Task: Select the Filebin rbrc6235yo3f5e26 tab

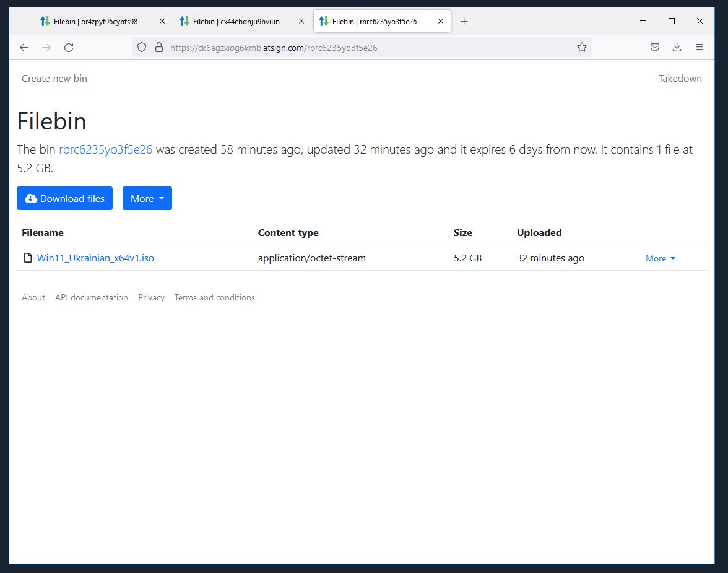Action: (381, 22)
